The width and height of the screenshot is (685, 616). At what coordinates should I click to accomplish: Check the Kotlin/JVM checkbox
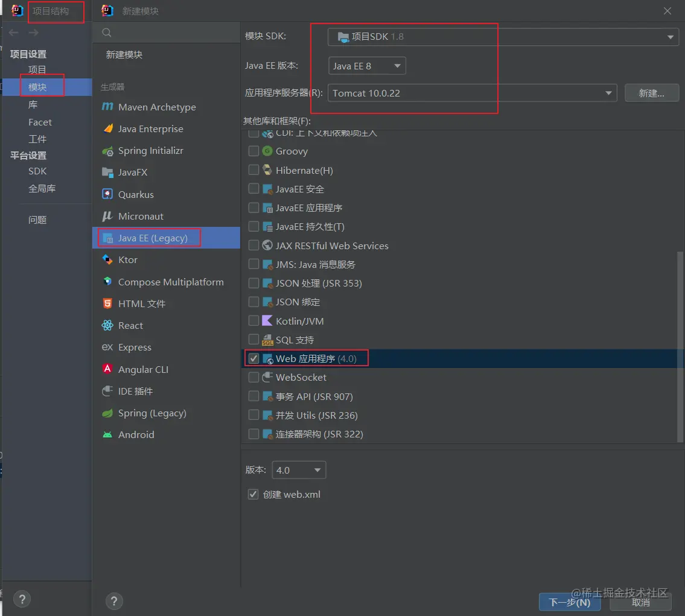point(253,321)
